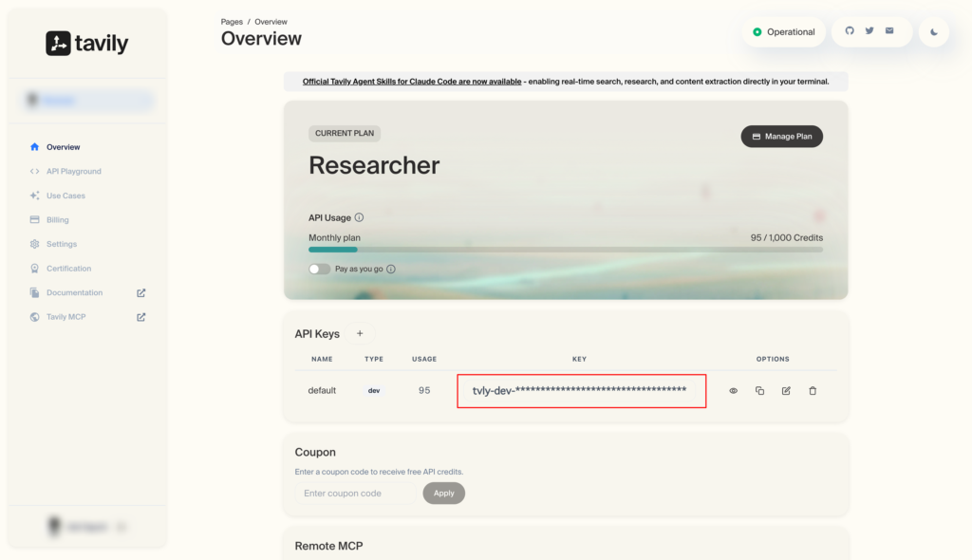The width and height of the screenshot is (972, 560).
Task: Copy the default API key
Action: pos(759,391)
